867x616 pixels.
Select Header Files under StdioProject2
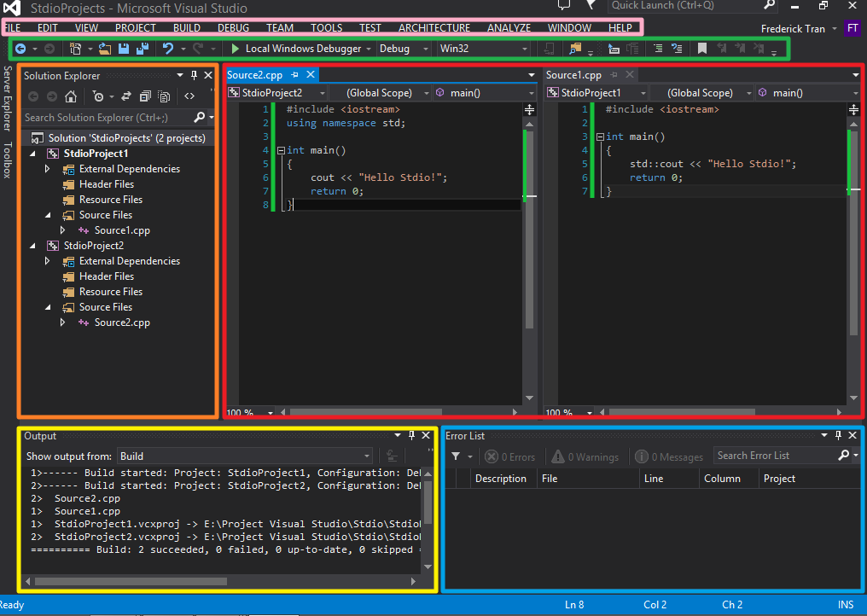click(x=106, y=276)
